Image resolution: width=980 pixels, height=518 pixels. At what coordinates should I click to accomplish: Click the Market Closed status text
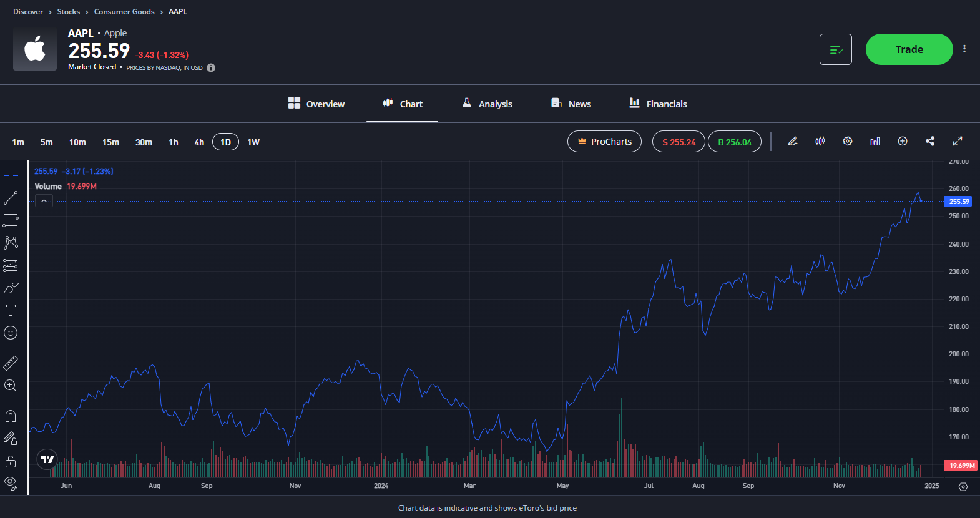coord(92,67)
